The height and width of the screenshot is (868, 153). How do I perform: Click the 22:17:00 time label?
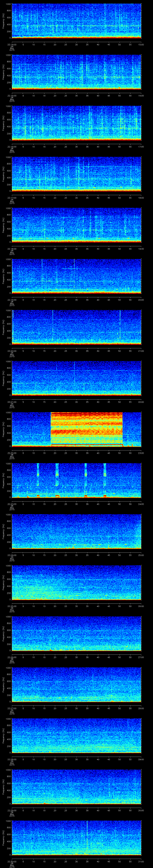tap(12, 198)
